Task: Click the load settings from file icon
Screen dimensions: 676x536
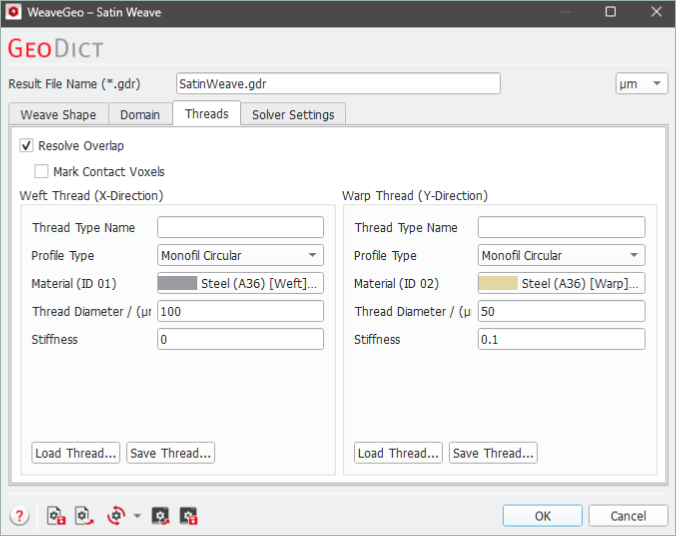Action: [84, 516]
